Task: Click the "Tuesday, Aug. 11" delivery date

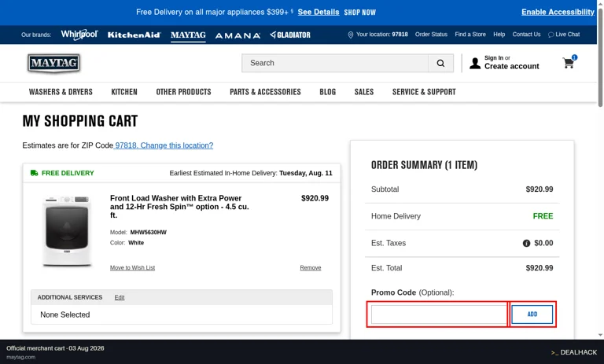Action: pos(306,173)
